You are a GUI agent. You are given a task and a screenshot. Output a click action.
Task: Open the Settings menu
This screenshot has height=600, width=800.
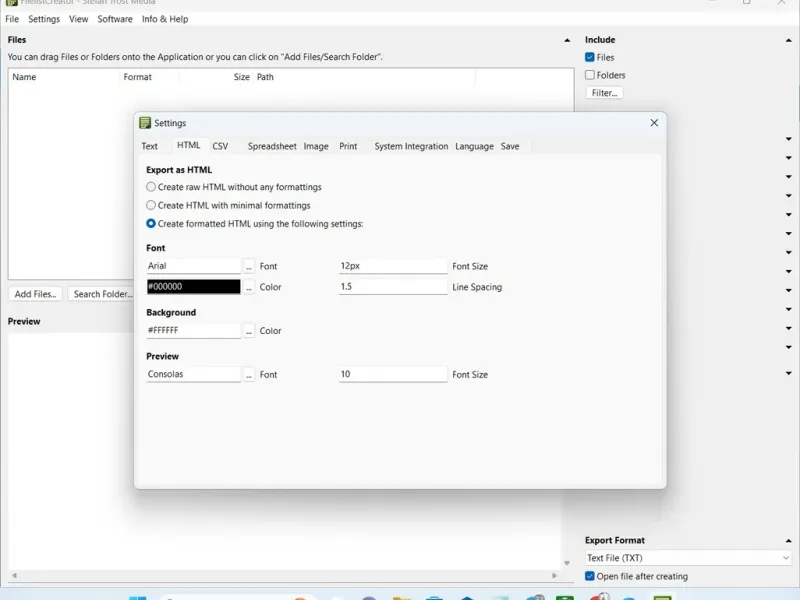44,19
